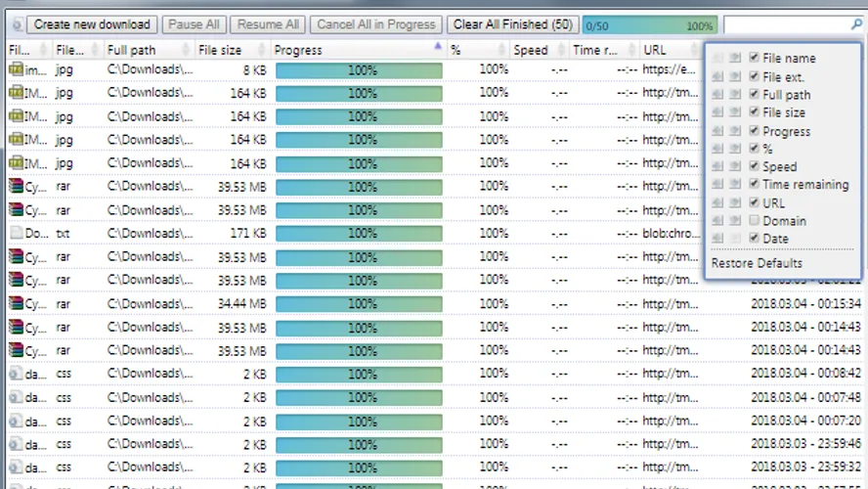Move the File ext. column right
The width and height of the screenshot is (868, 489).
coord(735,76)
